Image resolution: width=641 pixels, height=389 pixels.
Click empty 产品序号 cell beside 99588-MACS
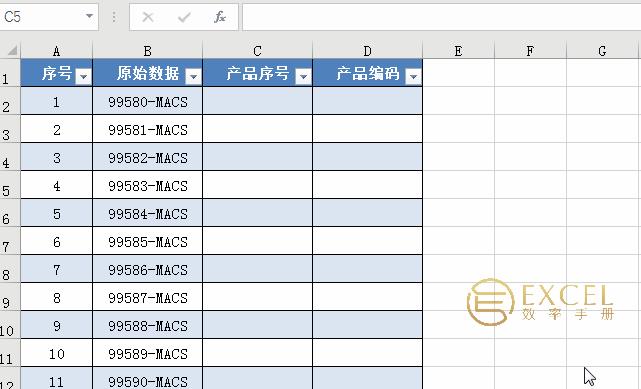pyautogui.click(x=258, y=325)
